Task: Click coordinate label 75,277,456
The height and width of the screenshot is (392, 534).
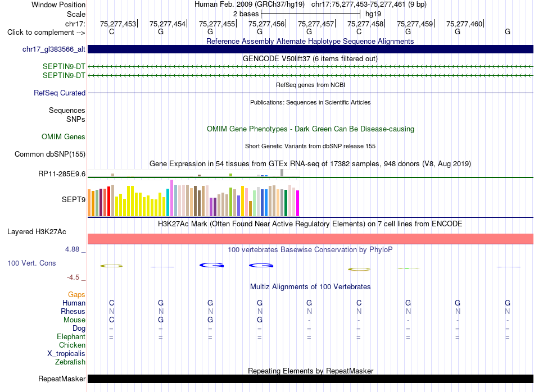Action: pyautogui.click(x=266, y=24)
